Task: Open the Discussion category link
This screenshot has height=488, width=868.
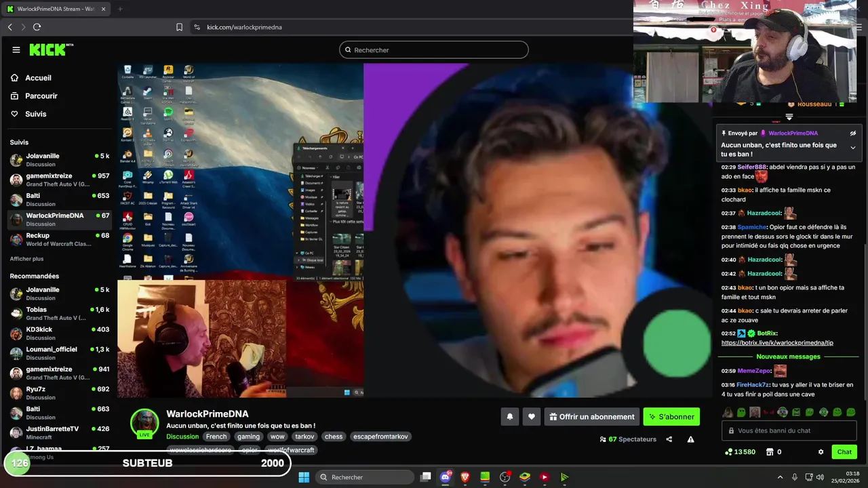Action: pos(182,436)
